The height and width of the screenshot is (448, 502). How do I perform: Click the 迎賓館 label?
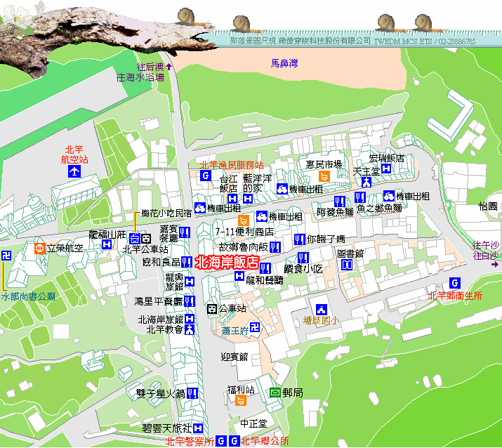235,357
